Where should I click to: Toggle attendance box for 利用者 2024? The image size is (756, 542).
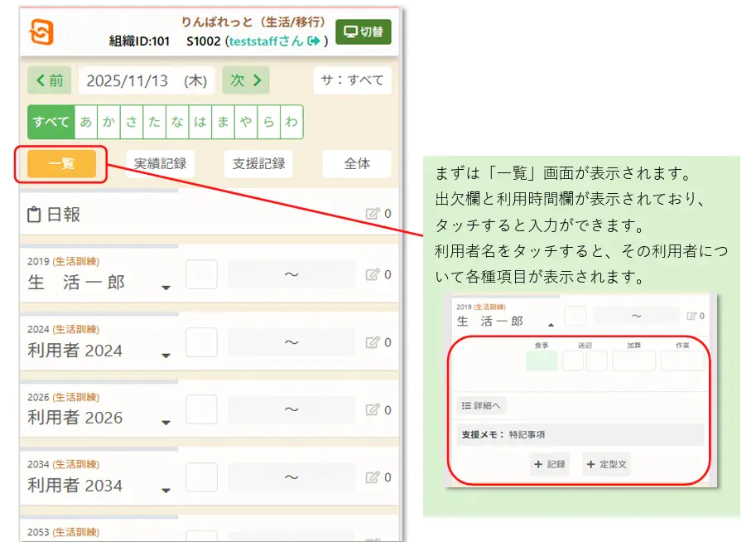(x=201, y=342)
